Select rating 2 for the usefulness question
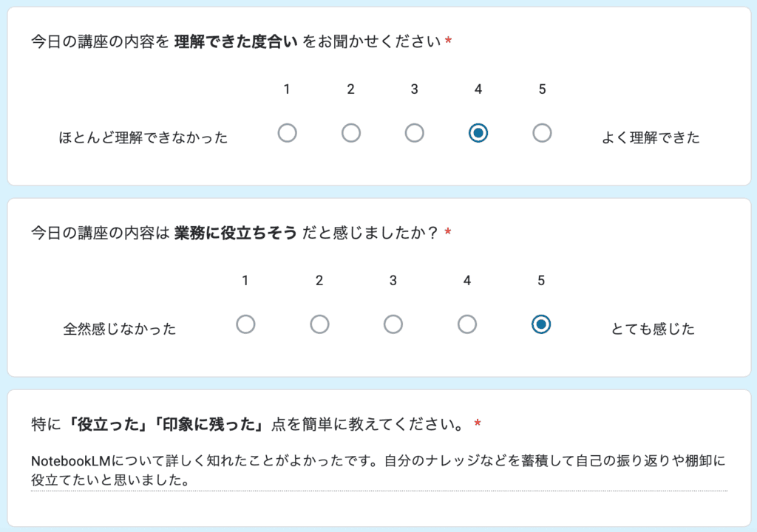 tap(319, 324)
